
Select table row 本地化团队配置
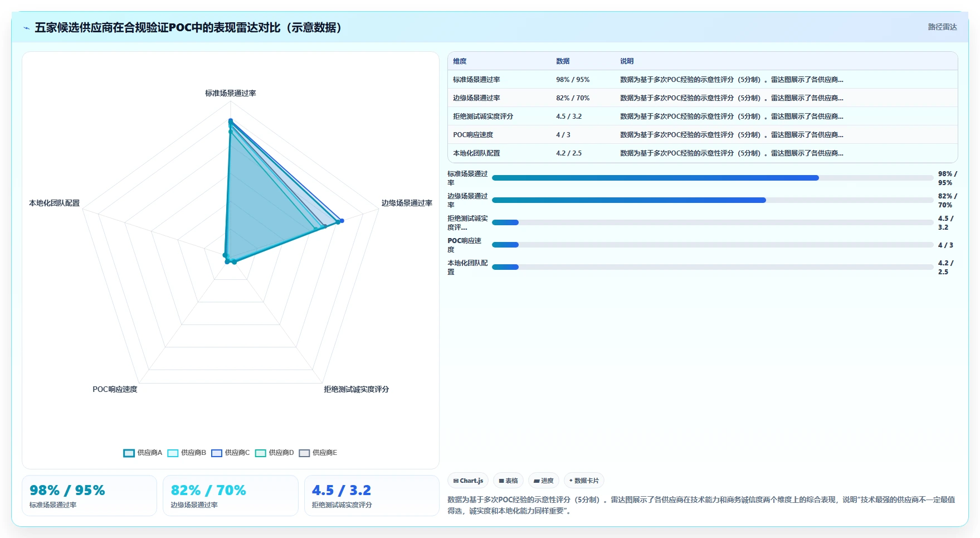[703, 153]
